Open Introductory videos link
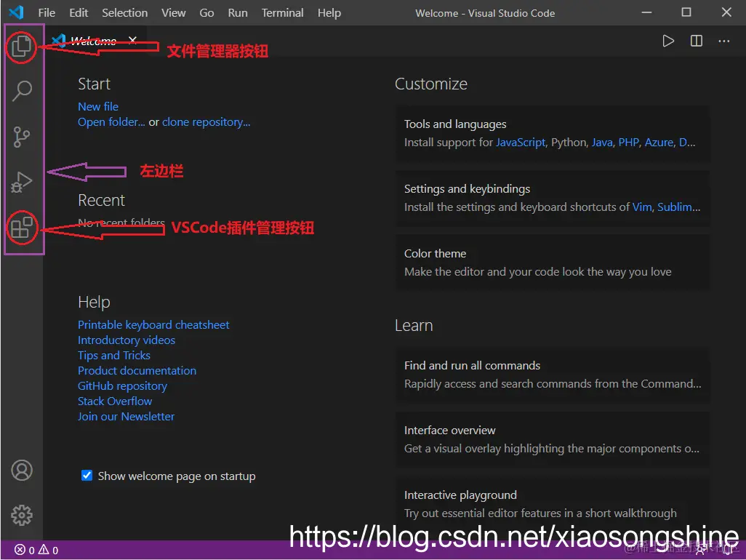 (126, 340)
